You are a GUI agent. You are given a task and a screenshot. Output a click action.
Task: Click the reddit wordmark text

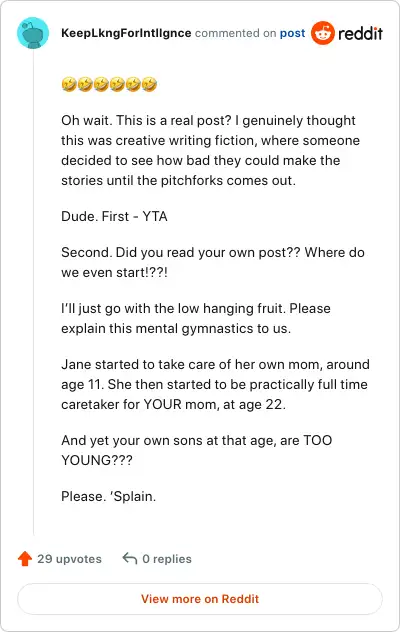point(360,33)
